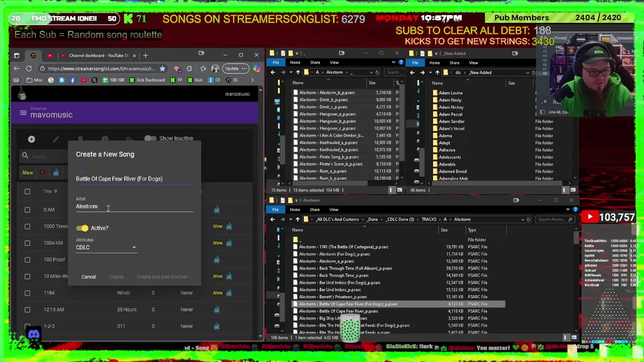Open File menu in bottom Alestorm Explorer
The height and width of the screenshot is (362, 644).
(275, 210)
